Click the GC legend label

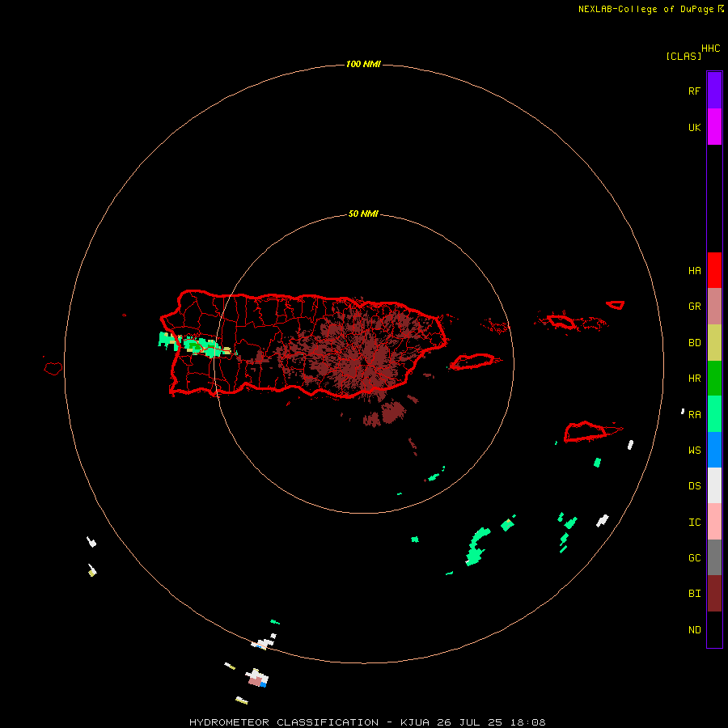coord(694,558)
